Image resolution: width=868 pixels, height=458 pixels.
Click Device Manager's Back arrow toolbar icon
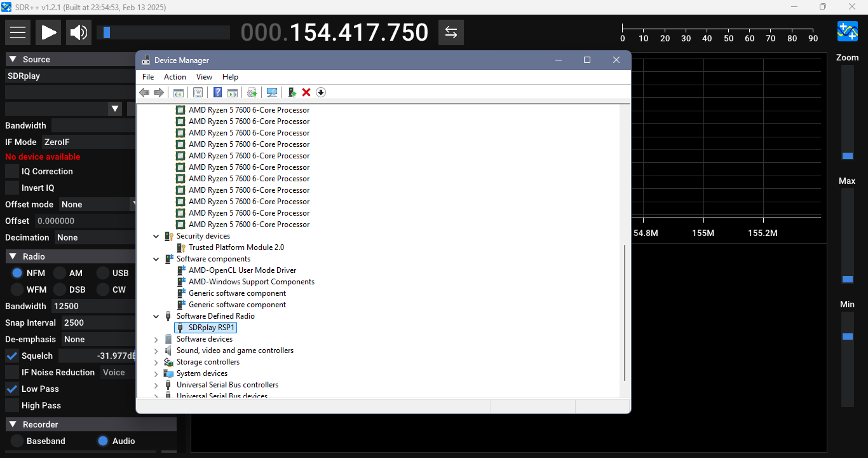tap(144, 92)
